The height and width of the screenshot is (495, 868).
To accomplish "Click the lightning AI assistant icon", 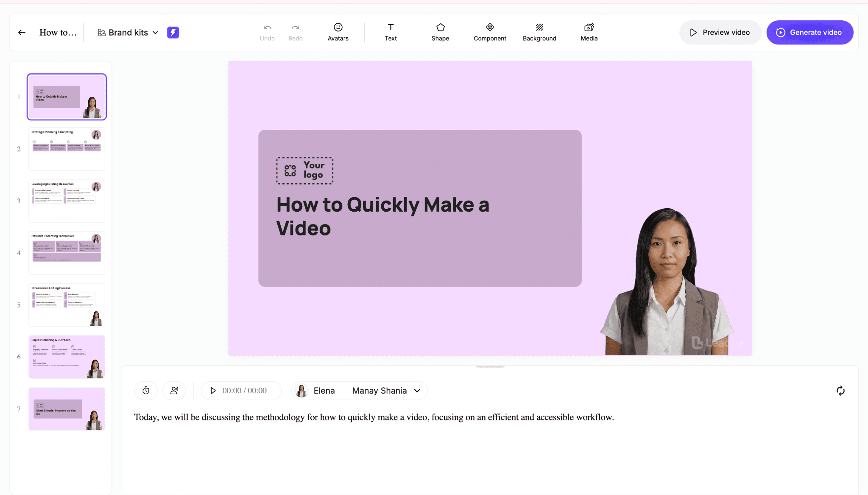I will pos(173,32).
